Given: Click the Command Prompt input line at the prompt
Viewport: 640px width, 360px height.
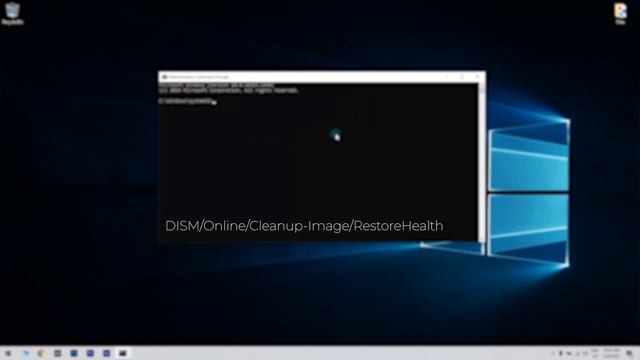Looking at the screenshot, I should (x=188, y=101).
